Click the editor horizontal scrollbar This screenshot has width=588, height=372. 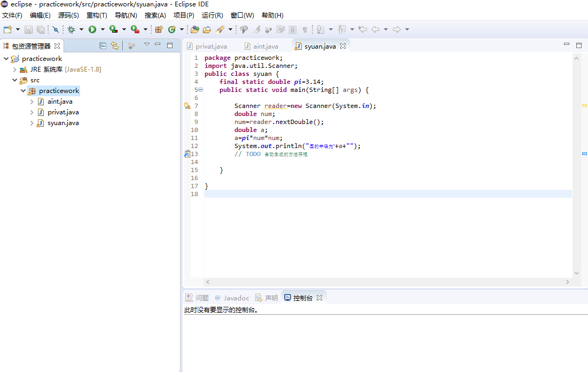click(x=387, y=282)
